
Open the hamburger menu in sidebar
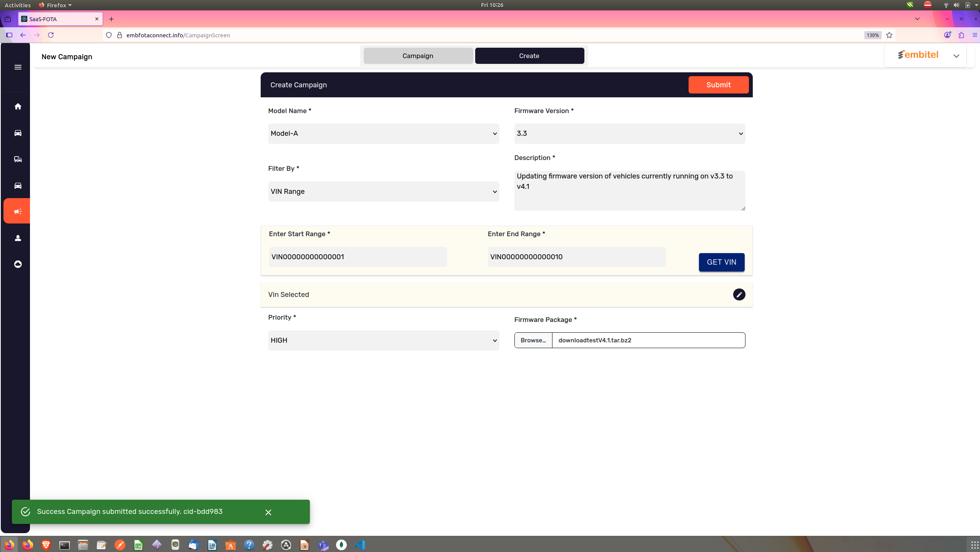point(18,67)
